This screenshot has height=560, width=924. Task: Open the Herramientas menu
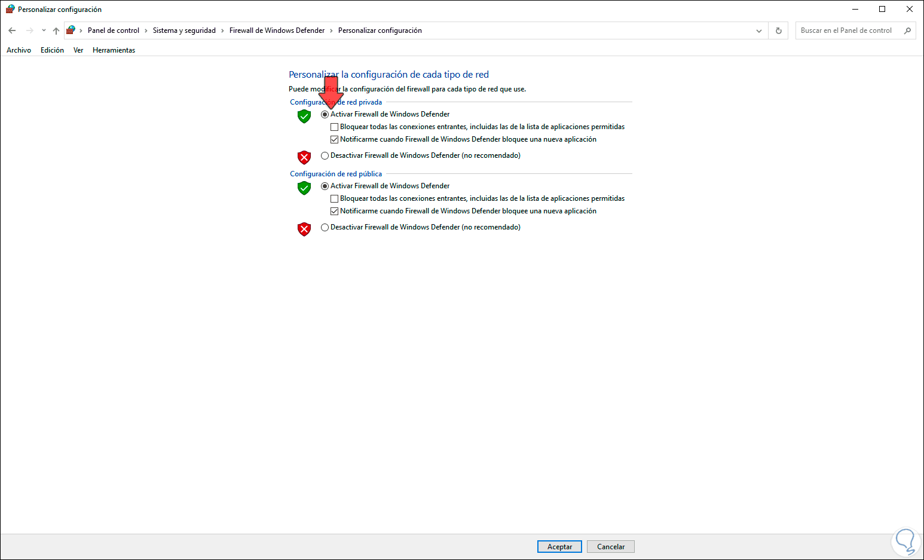114,50
